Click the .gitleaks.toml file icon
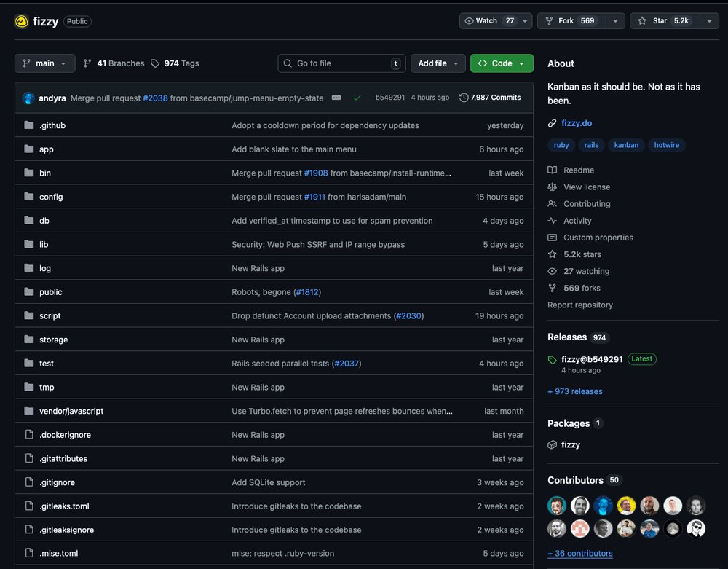The height and width of the screenshot is (569, 728). (x=29, y=506)
